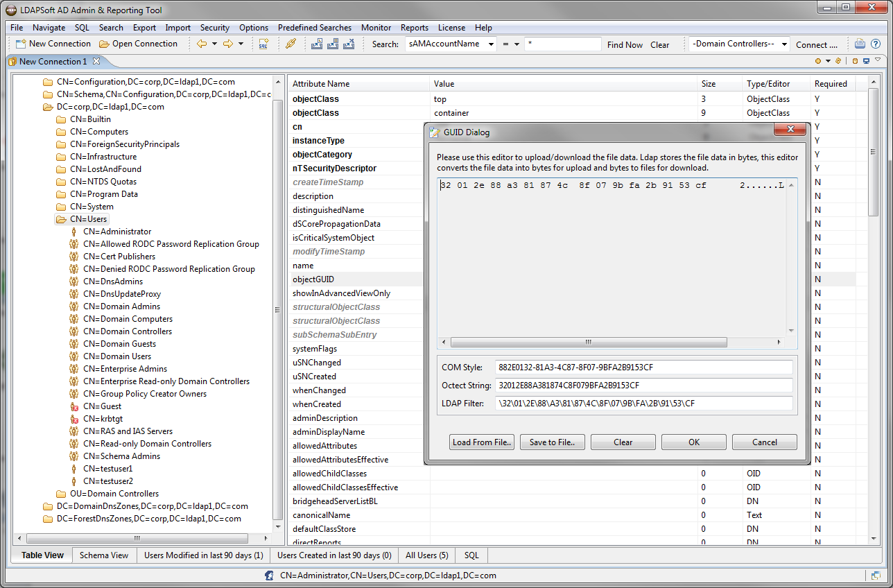Screen dimensions: 893x588
Task: Open the sAMAccountName search attribute dropdown
Action: coord(492,44)
